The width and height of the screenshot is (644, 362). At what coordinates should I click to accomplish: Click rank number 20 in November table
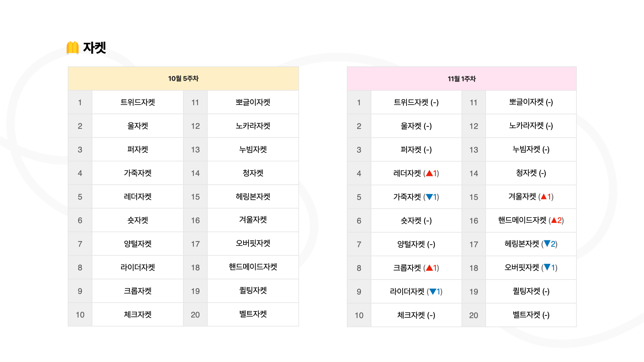coord(474,315)
